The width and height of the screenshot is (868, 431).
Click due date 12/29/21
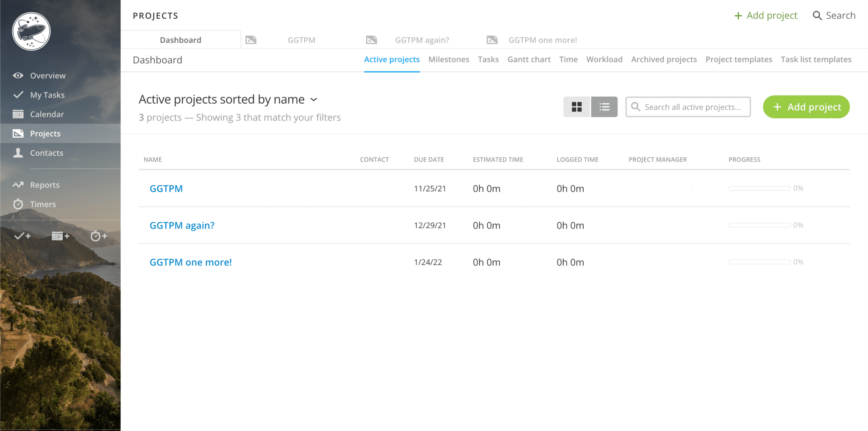(430, 226)
